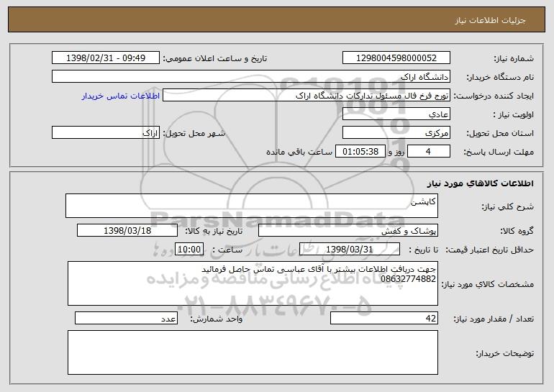Click the header title جزئیات اطلاعات نیاز

[490, 20]
